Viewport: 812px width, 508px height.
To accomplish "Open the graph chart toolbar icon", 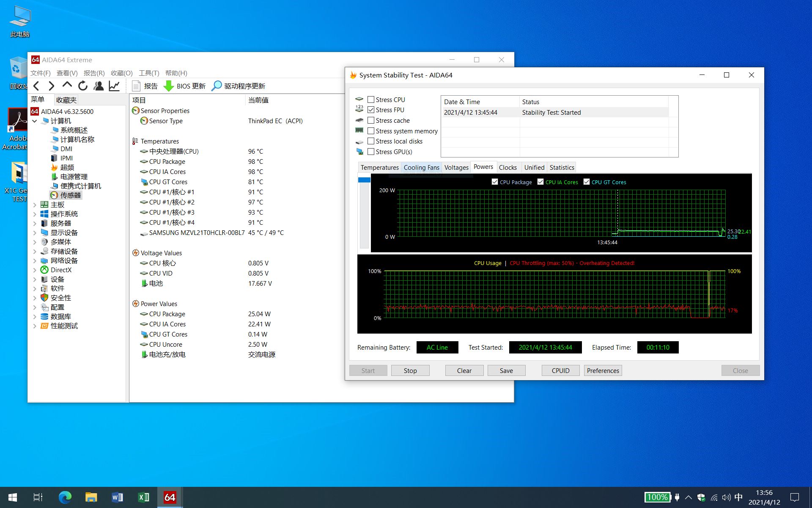I will [x=114, y=86].
